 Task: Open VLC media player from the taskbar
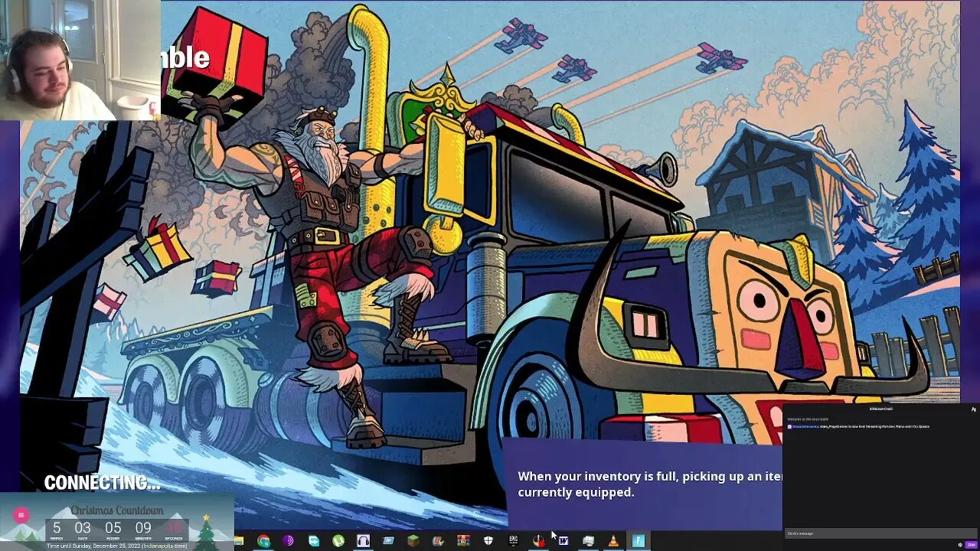(613, 541)
